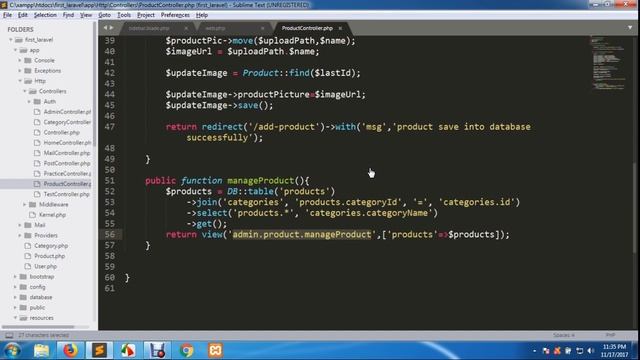Click the volume icon in system tray
This screenshot has width=640, height=360.
point(591,351)
